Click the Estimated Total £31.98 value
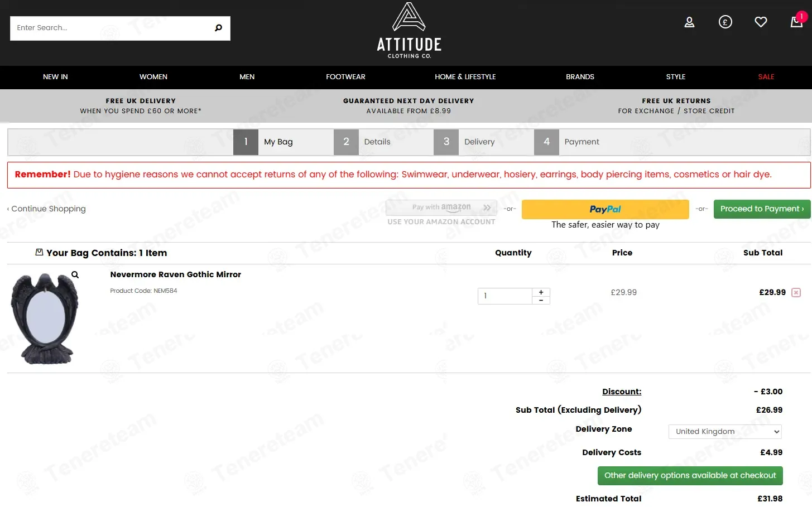This screenshot has height=507, width=812. tap(770, 499)
